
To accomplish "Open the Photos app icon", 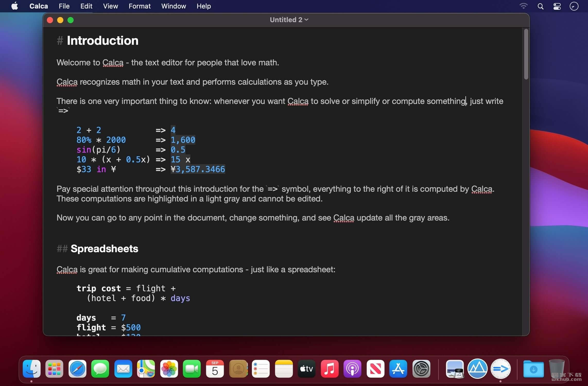I will [169, 369].
